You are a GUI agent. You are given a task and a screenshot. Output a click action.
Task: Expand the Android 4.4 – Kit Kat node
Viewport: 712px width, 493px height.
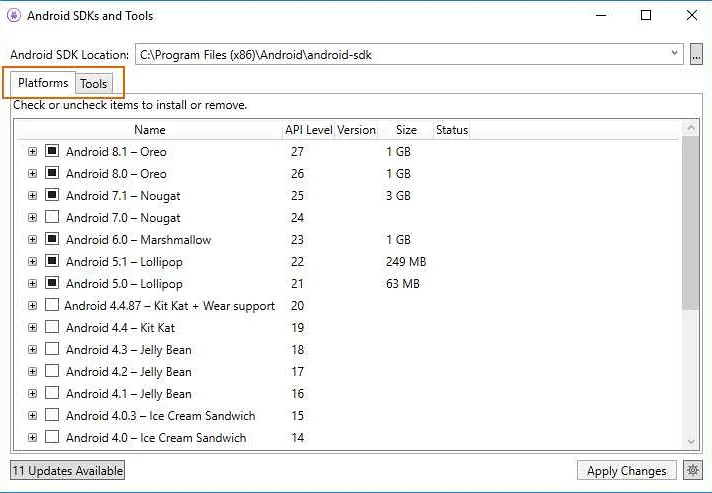[32, 328]
